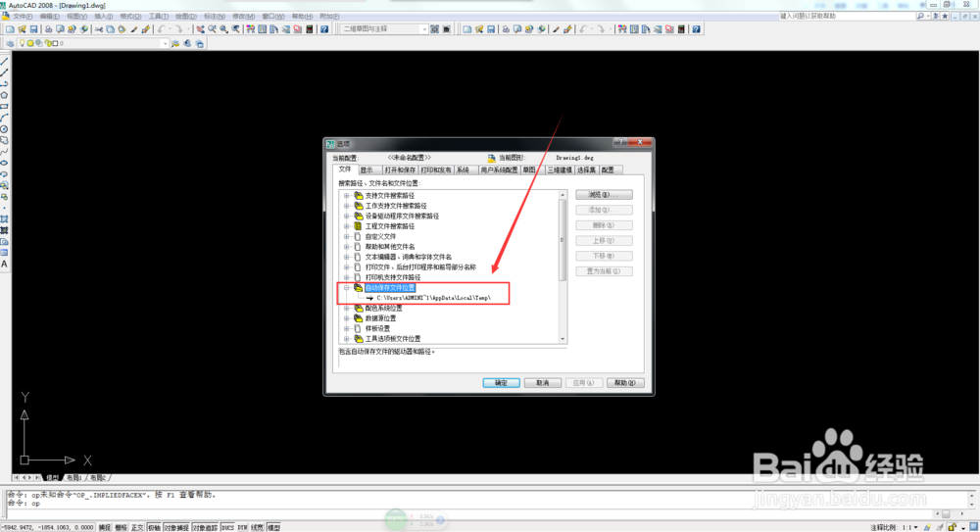Toggle 线宽 lineweight in status bar
This screenshot has height=532, width=980.
pos(257,528)
